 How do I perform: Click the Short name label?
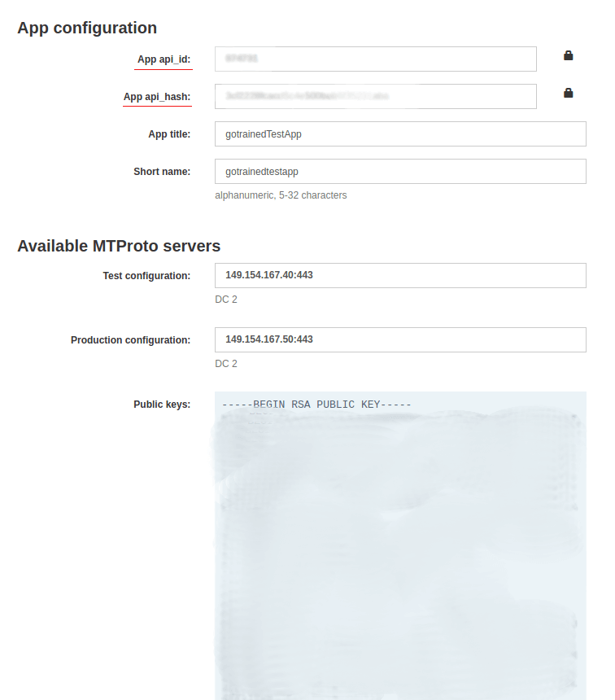(x=162, y=172)
